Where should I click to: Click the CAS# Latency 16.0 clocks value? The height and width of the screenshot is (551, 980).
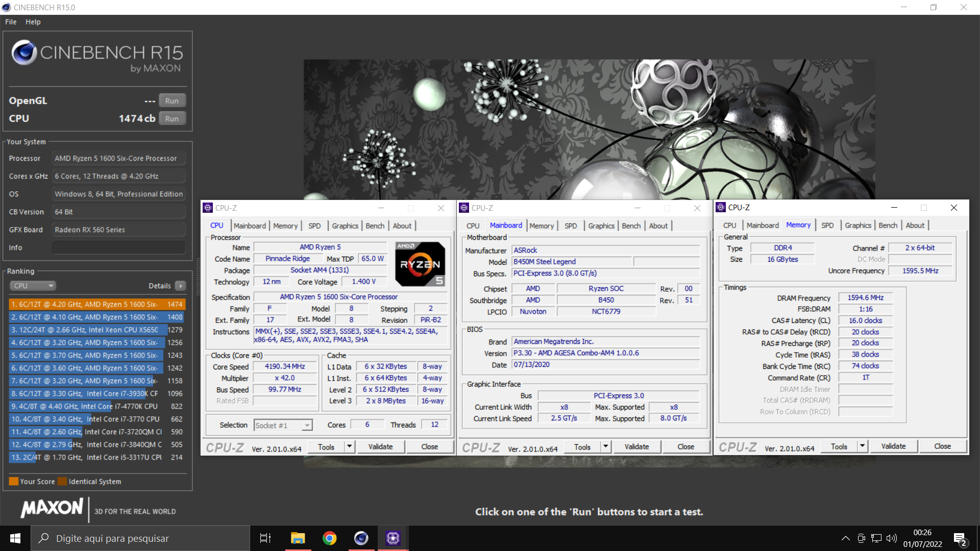coord(866,320)
